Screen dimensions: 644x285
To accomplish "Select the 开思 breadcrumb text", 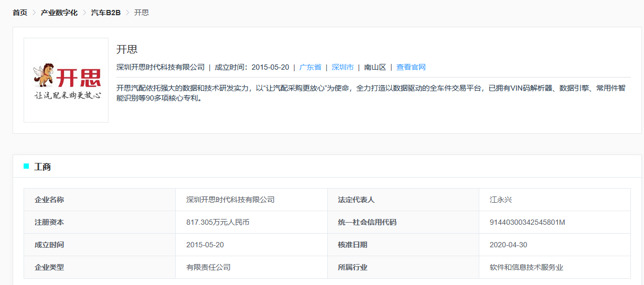I will click(x=142, y=12).
